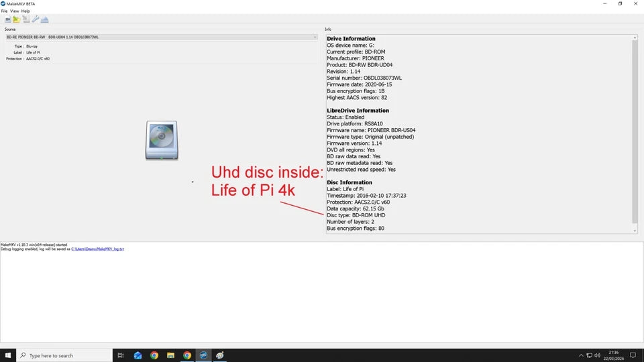The height and width of the screenshot is (362, 644).
Task: Launch the mail app from the taskbar
Action: (138, 355)
